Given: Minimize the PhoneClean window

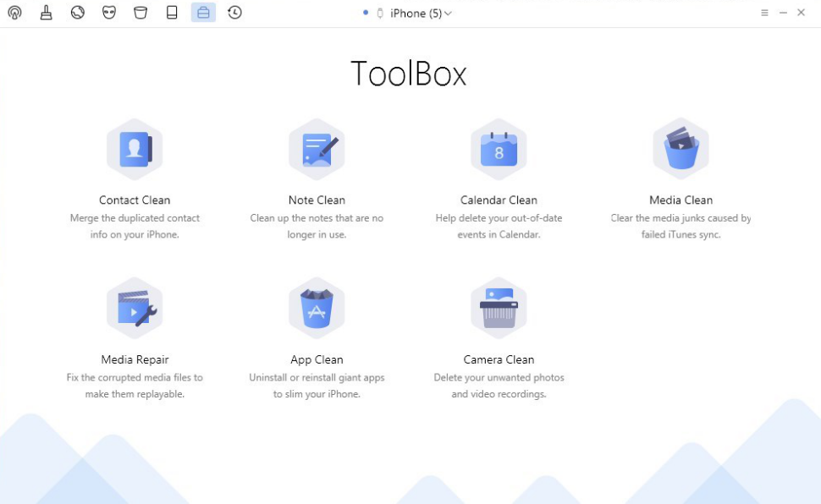Looking at the screenshot, I should pos(783,13).
